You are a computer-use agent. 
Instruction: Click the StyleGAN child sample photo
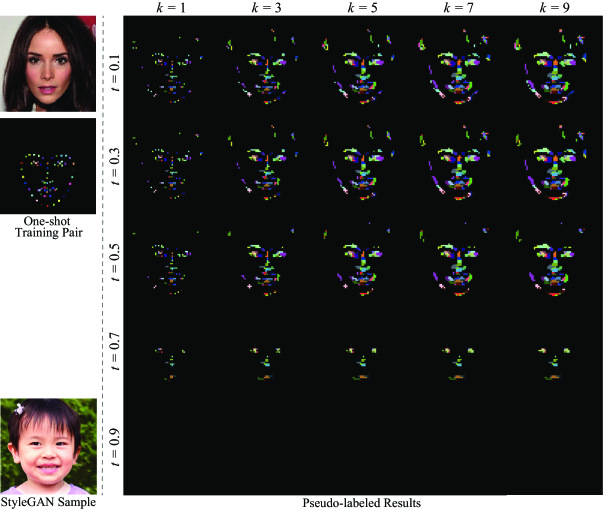[48, 446]
